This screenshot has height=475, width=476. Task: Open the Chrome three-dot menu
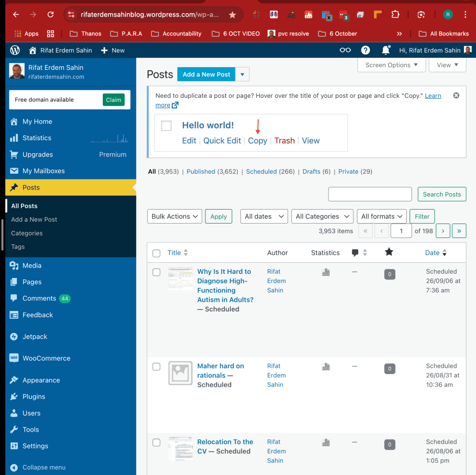pyautogui.click(x=465, y=14)
